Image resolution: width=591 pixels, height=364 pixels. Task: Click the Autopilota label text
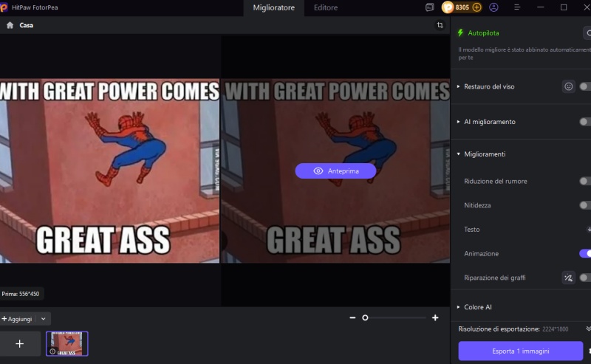pyautogui.click(x=483, y=32)
